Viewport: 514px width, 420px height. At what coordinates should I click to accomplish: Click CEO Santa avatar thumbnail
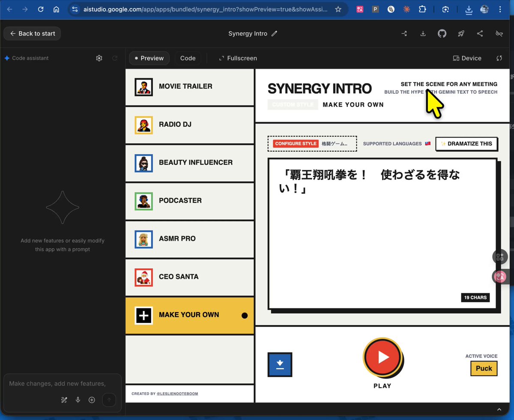[x=143, y=277]
